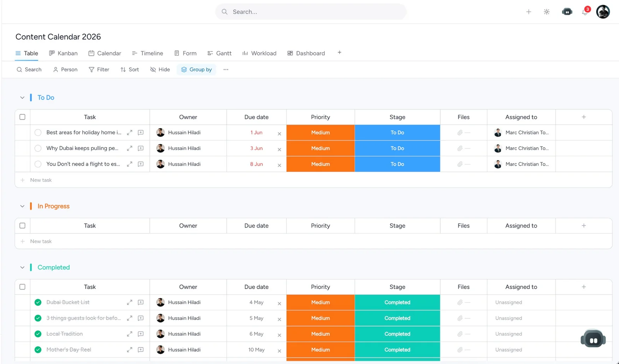Screen dimensions: 619x364
Task: Mark 'Why Dubai keeps pulling' as done
Action: [38, 149]
